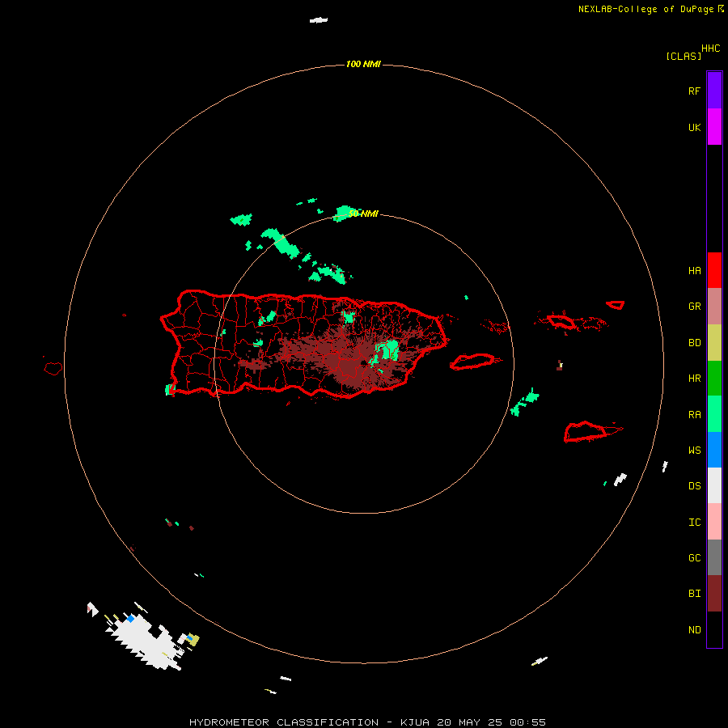728x728 pixels.
Task: Click the 'GR' legend label
Action: coord(694,307)
